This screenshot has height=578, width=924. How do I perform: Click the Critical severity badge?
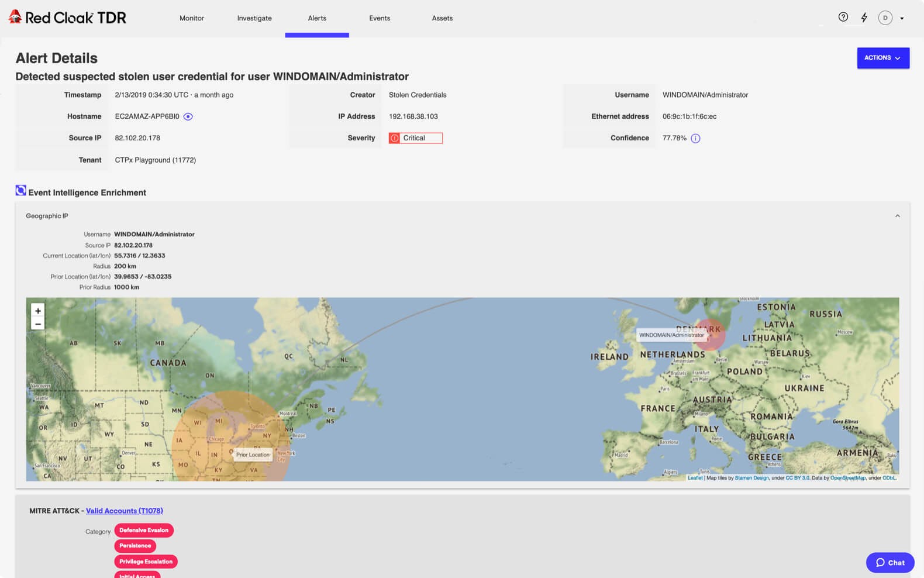pyautogui.click(x=416, y=138)
